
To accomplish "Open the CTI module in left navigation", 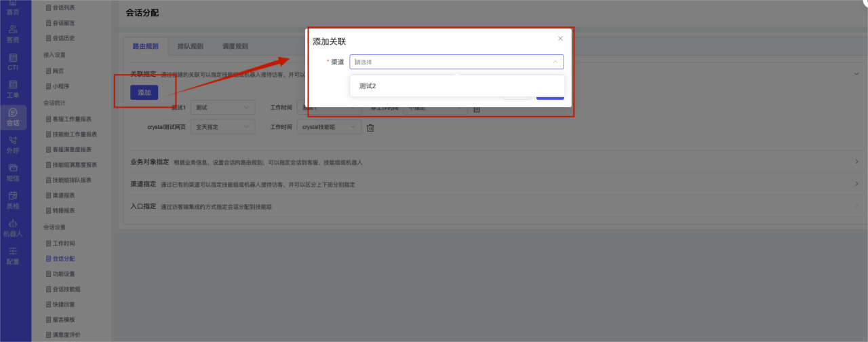I will coord(13,62).
